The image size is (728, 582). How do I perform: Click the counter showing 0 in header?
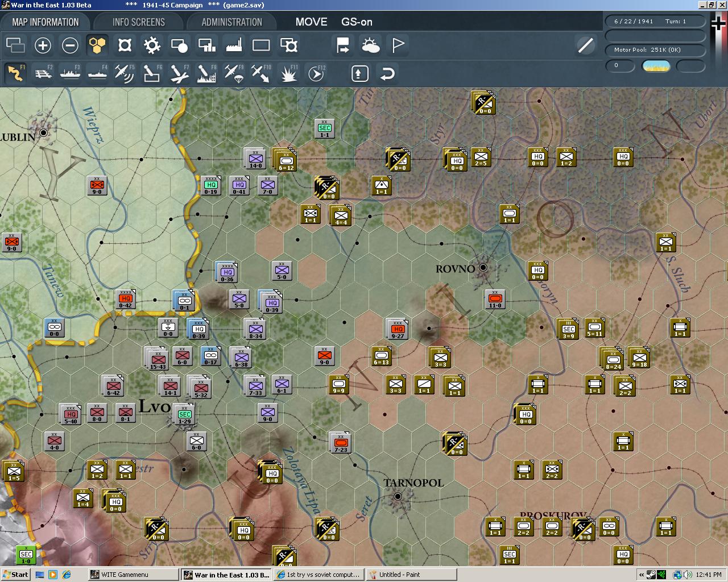(x=621, y=66)
